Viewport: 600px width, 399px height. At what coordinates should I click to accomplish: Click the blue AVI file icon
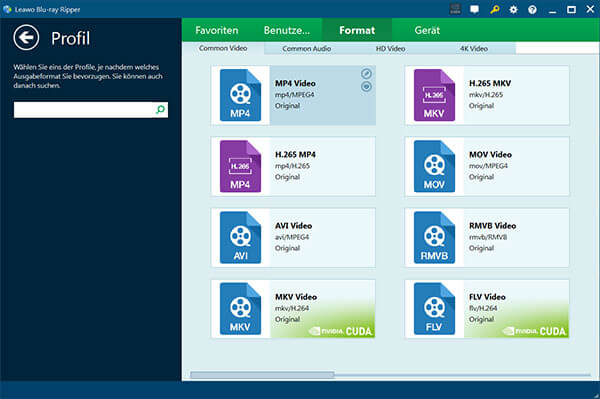[x=240, y=238]
